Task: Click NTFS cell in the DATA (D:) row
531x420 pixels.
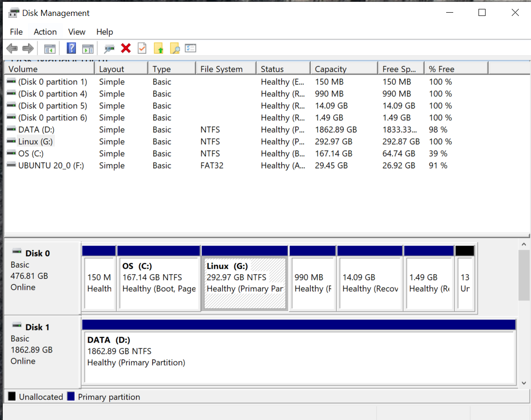Action: pos(210,130)
